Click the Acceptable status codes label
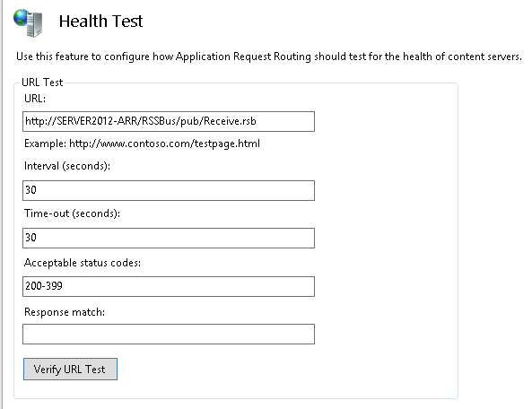532x409 pixels. [83, 263]
